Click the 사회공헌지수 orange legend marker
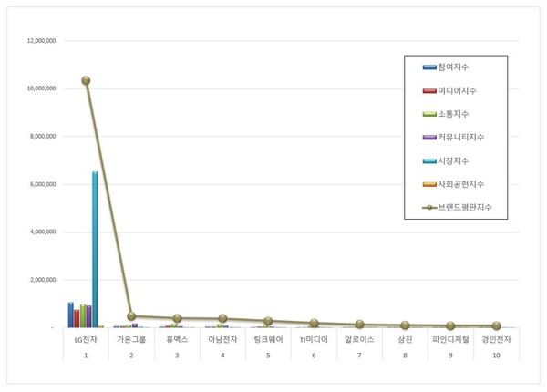The image size is (547, 392). [x=428, y=183]
